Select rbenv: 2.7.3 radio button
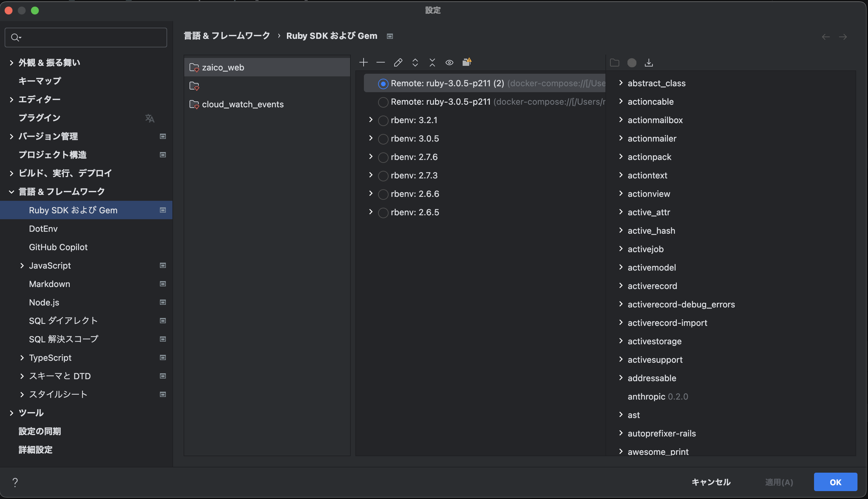 (x=383, y=176)
